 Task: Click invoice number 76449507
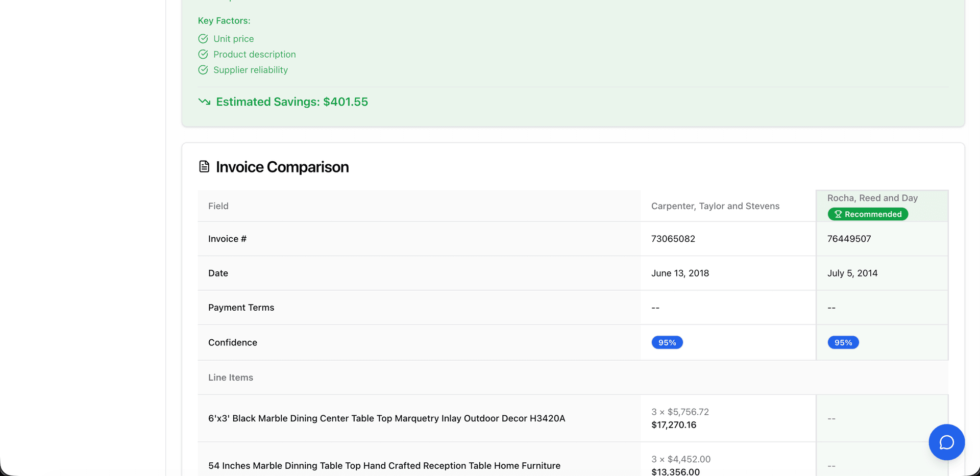tap(849, 238)
